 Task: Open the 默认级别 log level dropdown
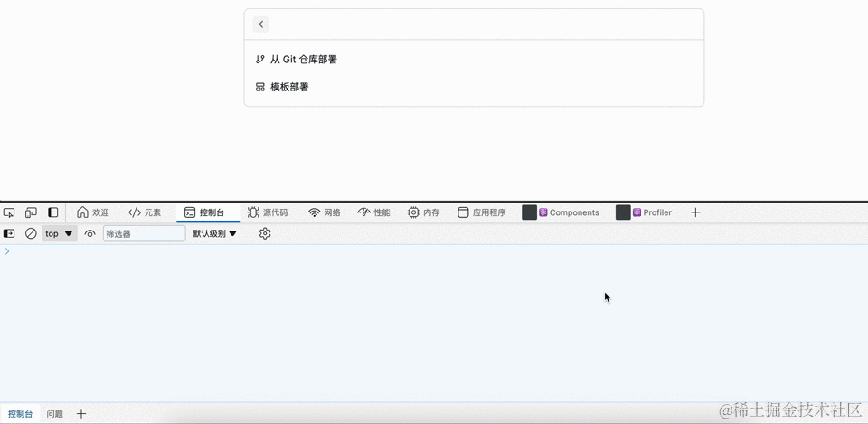[x=215, y=233]
